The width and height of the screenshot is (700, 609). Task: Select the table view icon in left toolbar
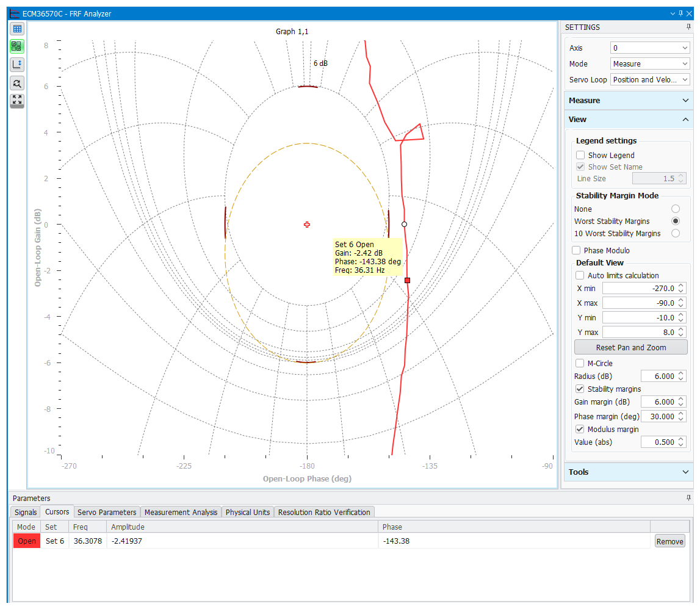[x=16, y=28]
